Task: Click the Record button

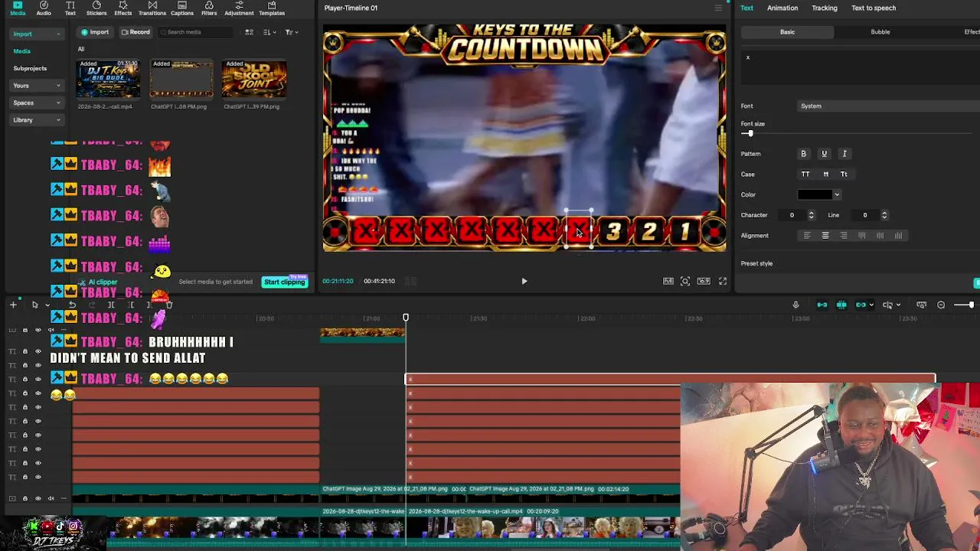Action: point(136,32)
